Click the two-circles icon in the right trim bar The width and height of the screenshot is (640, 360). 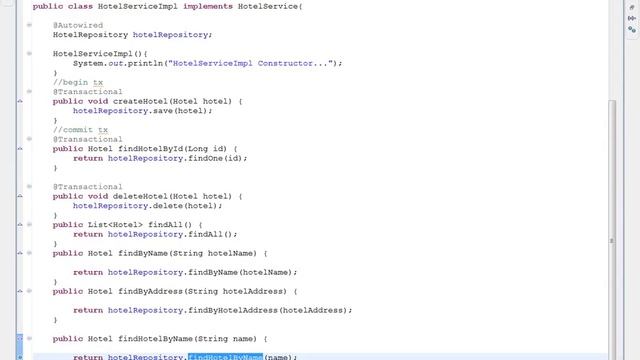[x=632, y=29]
